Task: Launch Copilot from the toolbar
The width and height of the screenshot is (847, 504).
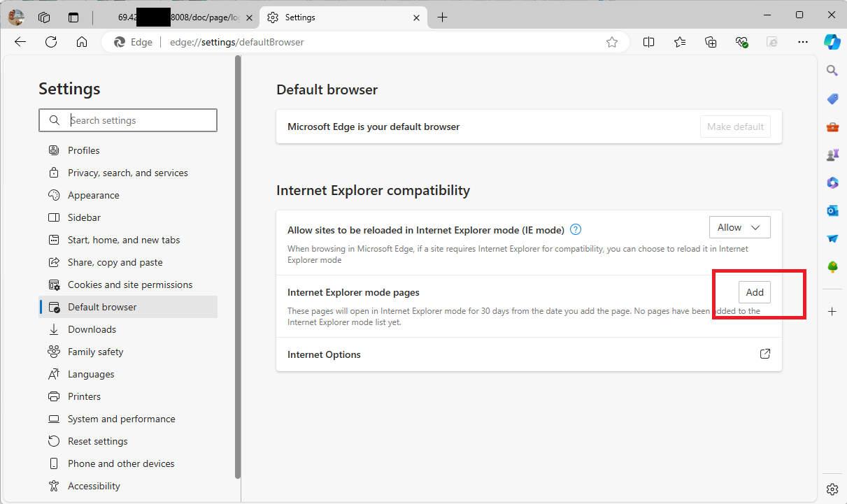Action: click(832, 42)
